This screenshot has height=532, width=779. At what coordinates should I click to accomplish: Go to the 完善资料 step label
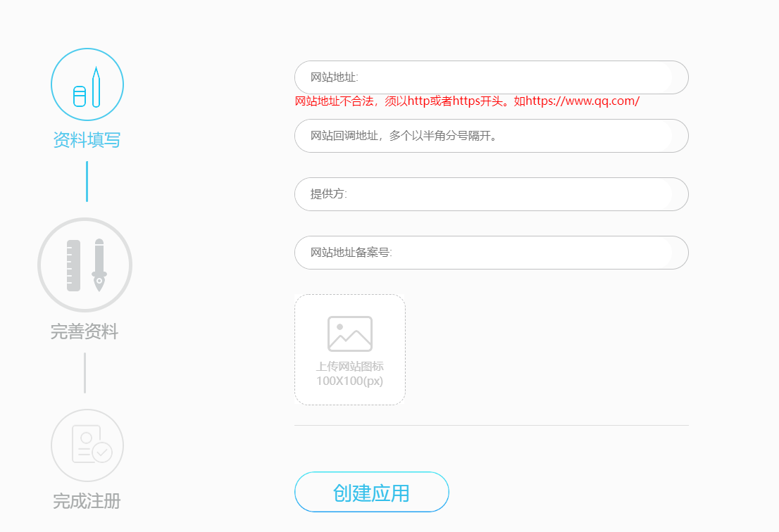[x=85, y=331]
